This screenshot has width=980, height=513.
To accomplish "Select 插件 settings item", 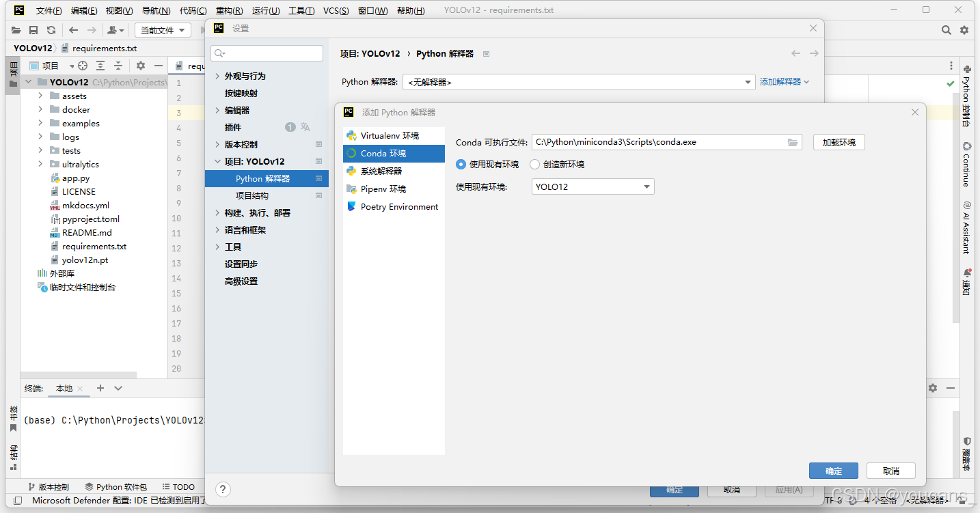I will click(x=233, y=127).
